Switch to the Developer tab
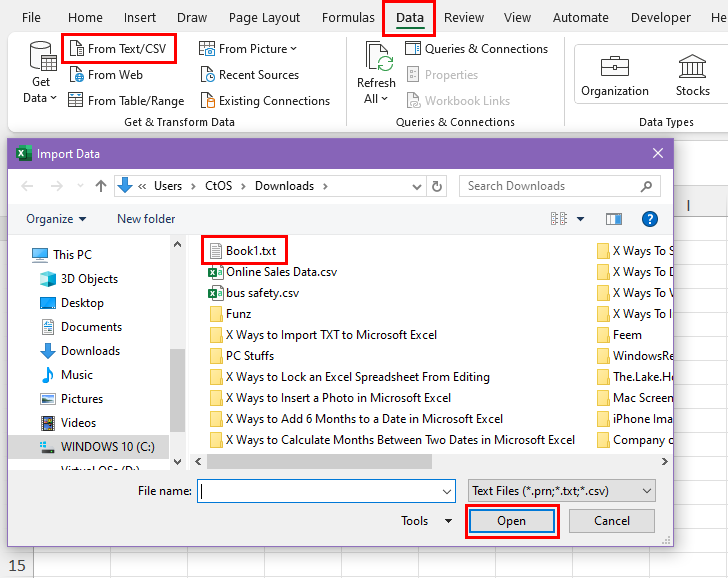The width and height of the screenshot is (728, 578). click(x=660, y=18)
